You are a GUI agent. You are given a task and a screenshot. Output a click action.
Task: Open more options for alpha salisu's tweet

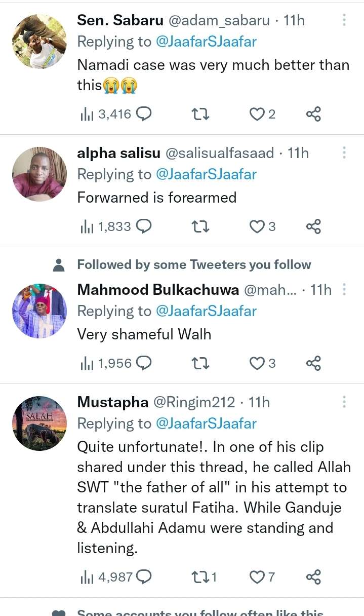[x=344, y=153]
